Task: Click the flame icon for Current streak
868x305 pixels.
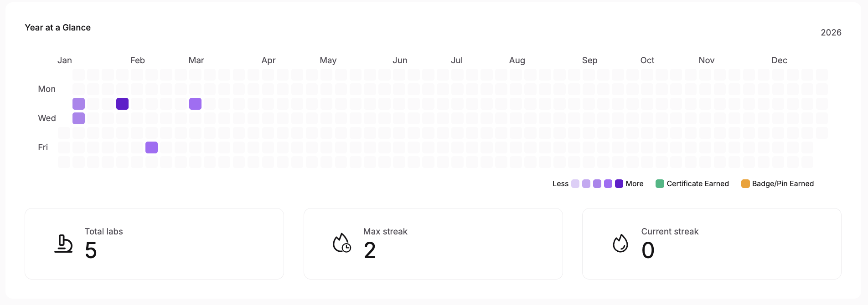Action: [x=620, y=244]
